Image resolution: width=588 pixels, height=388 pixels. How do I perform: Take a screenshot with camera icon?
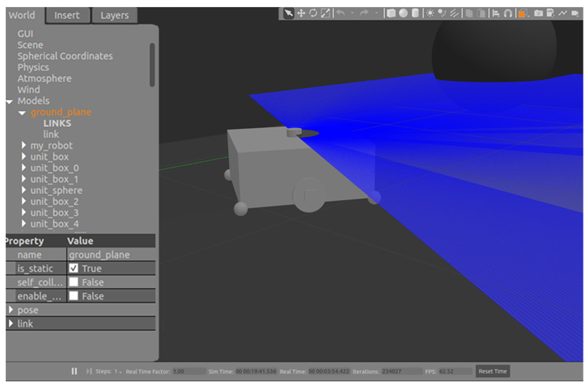click(538, 13)
